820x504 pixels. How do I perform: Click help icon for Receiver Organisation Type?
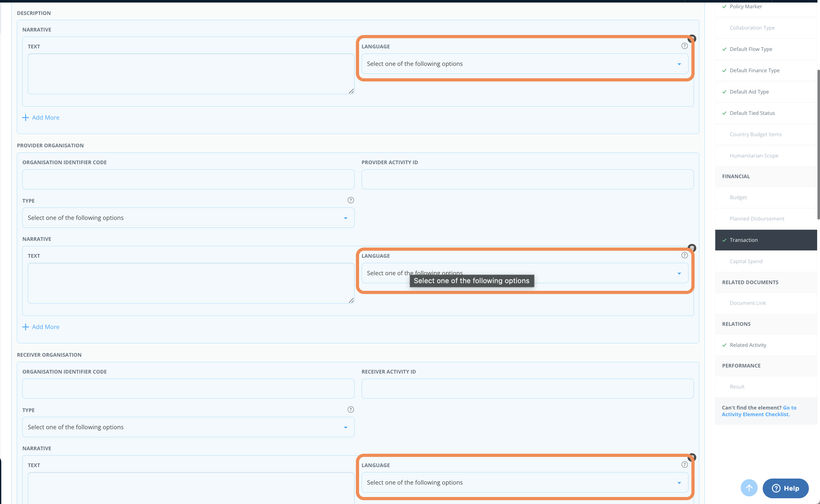(350, 410)
